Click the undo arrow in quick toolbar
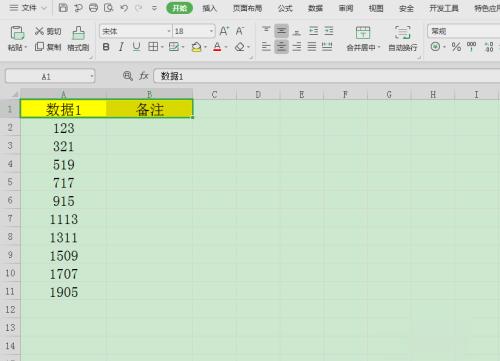500x361 pixels. click(x=124, y=8)
